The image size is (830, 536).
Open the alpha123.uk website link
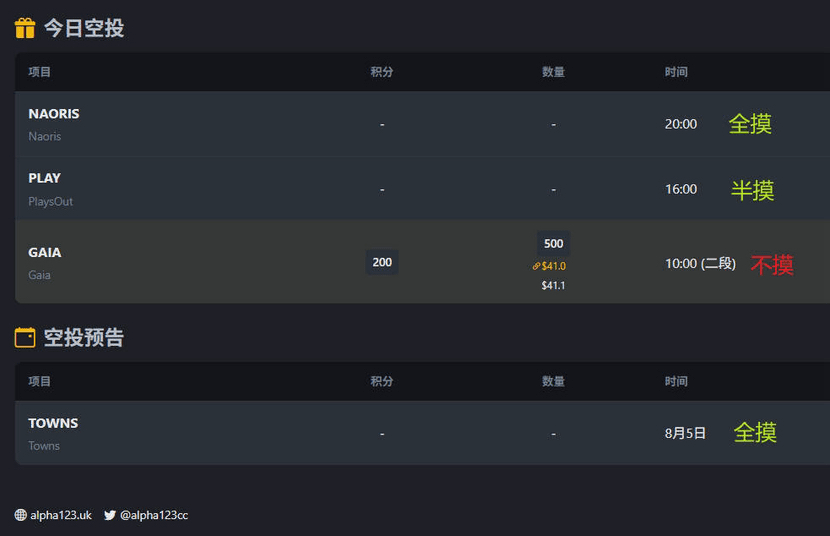pyautogui.click(x=60, y=515)
